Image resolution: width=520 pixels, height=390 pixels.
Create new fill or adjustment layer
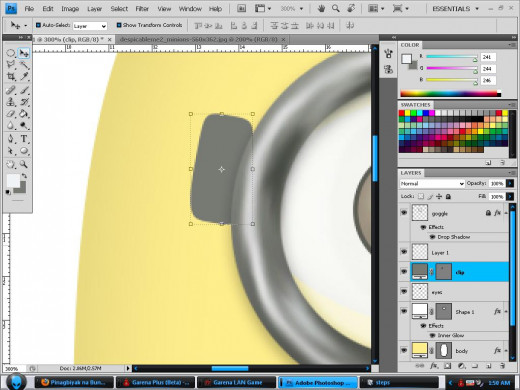[x=461, y=366]
